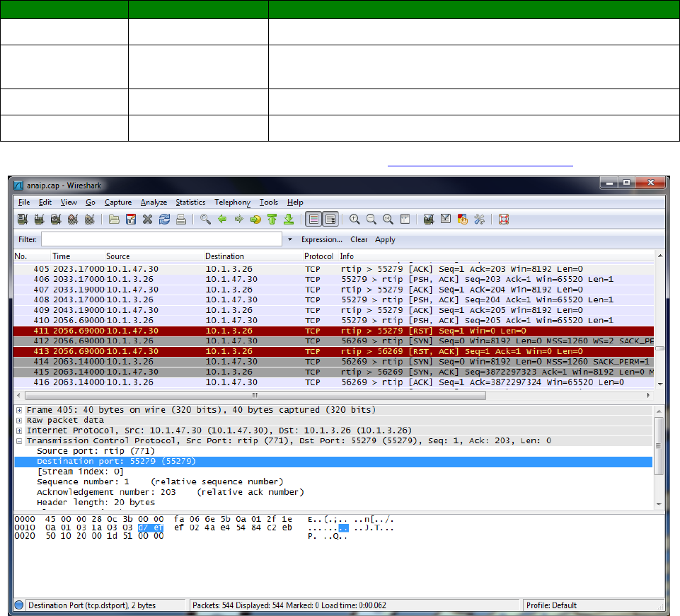This screenshot has width=680, height=616.
Task: Open preferences wrench icon
Action: click(x=479, y=219)
